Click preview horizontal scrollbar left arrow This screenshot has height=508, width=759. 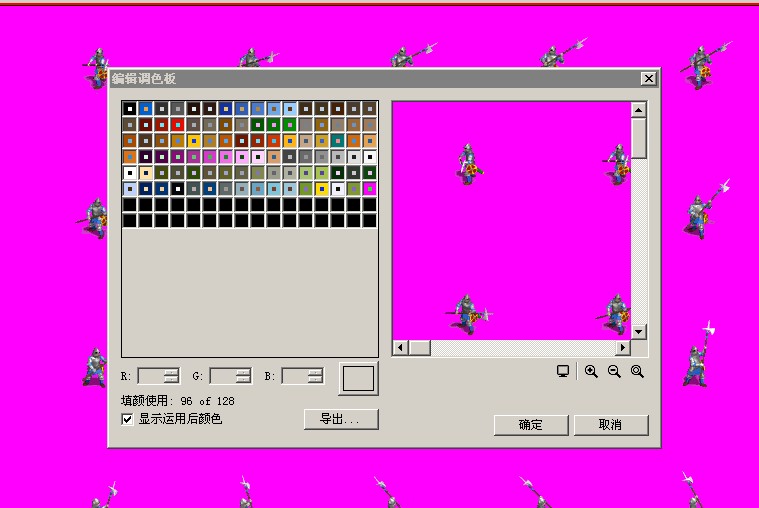coord(400,348)
